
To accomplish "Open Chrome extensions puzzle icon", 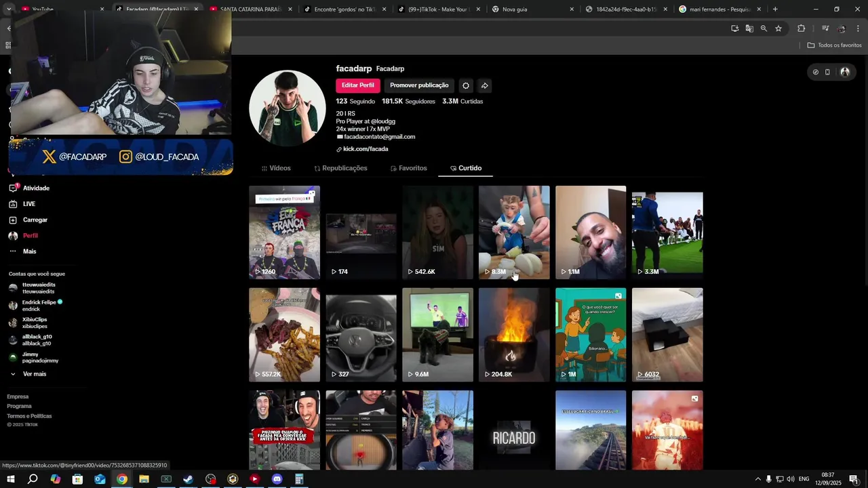I will point(801,28).
